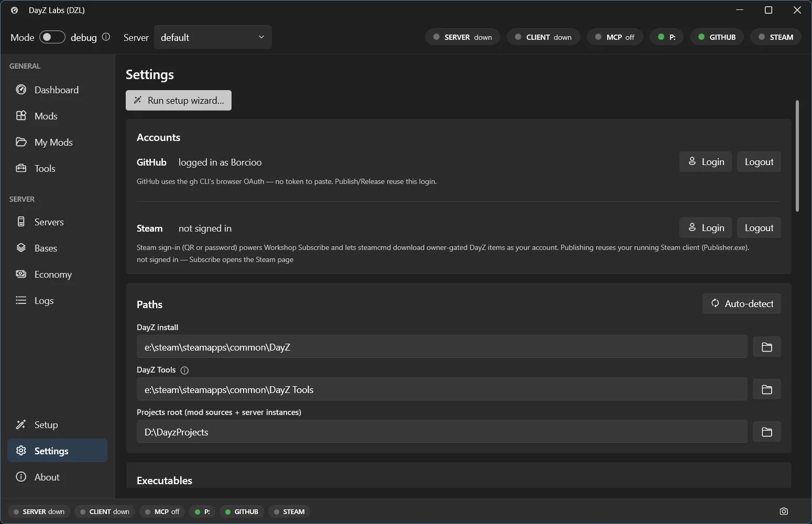812x524 pixels.
Task: Click Steam 'not signed in' status text
Action: [205, 228]
